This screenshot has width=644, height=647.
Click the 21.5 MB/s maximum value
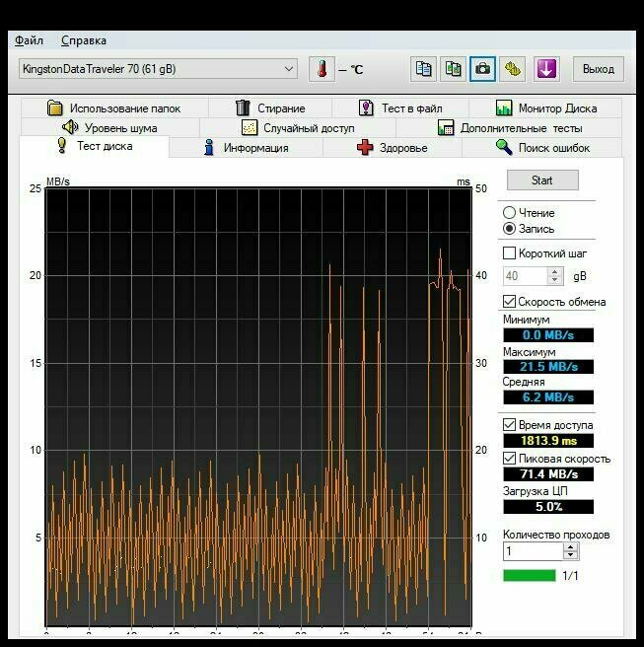pos(548,366)
